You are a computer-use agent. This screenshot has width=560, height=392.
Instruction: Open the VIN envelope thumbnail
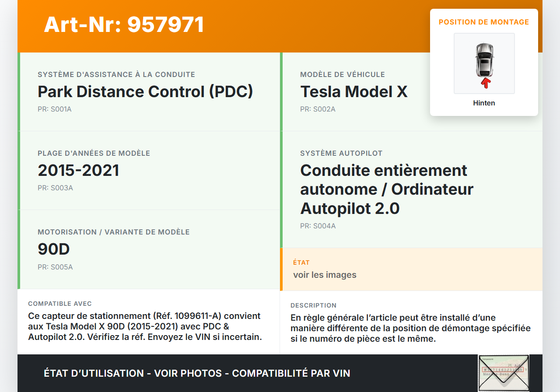pyautogui.click(x=503, y=373)
